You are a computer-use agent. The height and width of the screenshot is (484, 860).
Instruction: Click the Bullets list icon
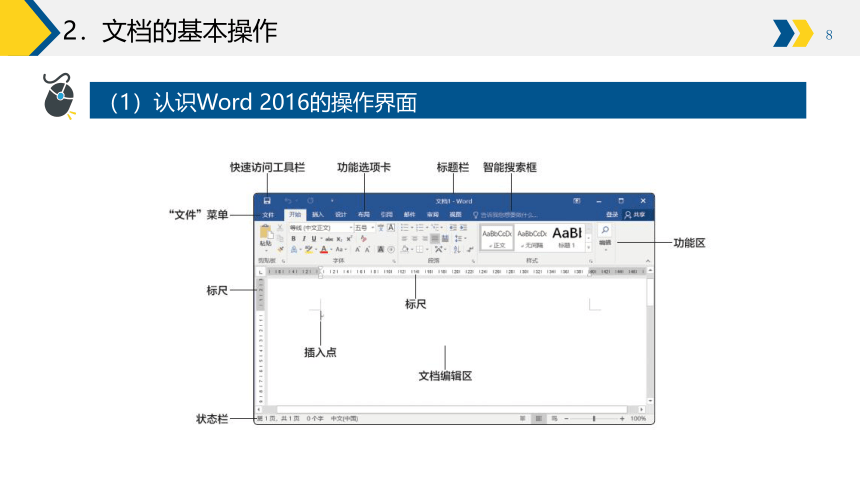pos(404,227)
